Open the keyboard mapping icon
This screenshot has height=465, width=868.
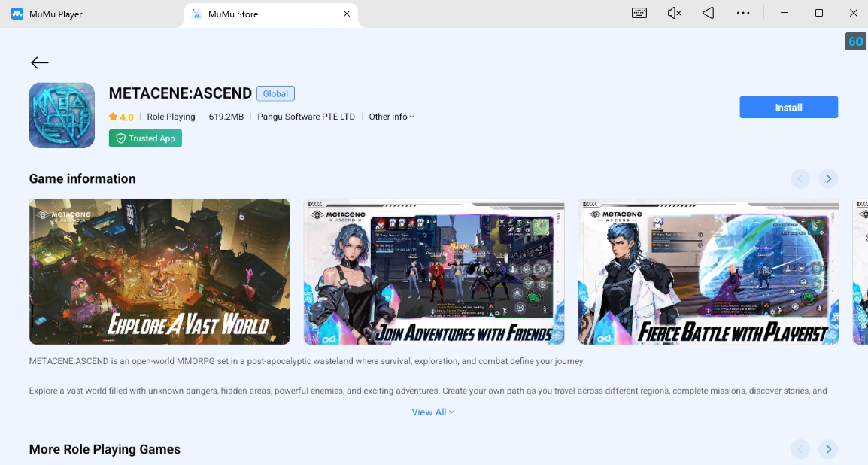639,14
